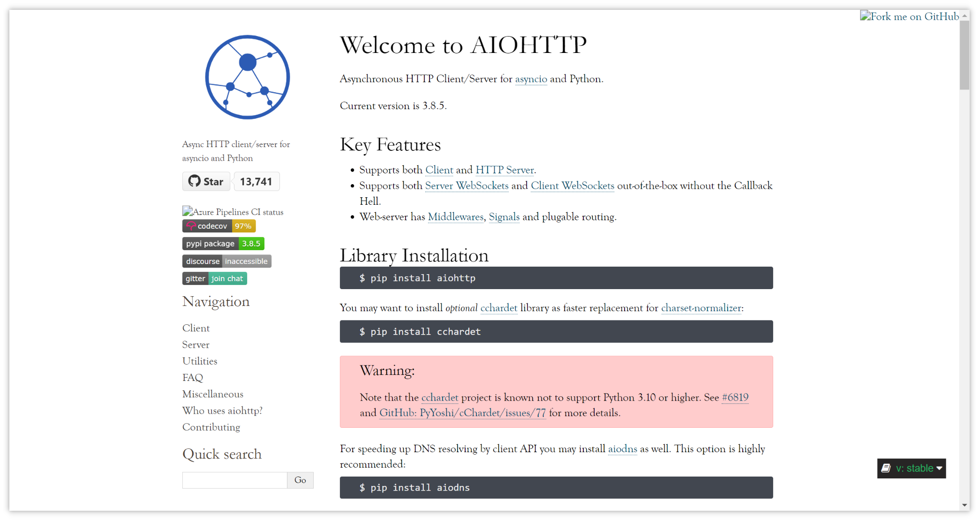
Task: Open the FAQ navigation link
Action: [193, 377]
